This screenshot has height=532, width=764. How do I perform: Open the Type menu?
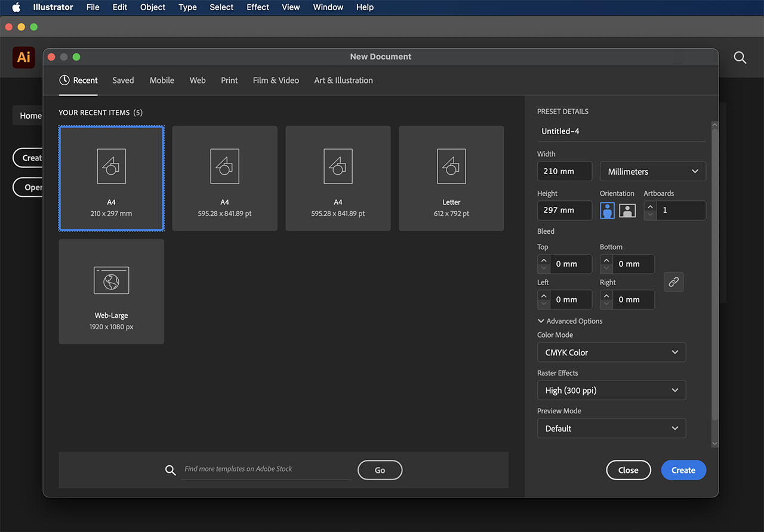[x=187, y=7]
